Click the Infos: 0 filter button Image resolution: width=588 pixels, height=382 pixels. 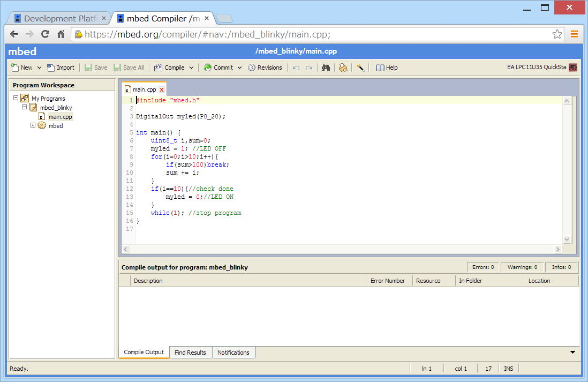click(x=561, y=267)
